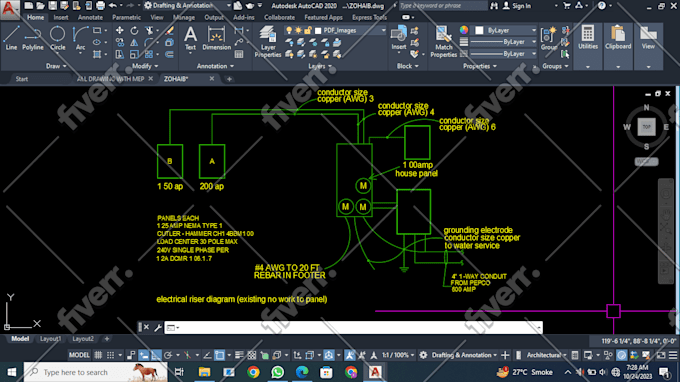Toggle MODEL space button

coord(79,355)
